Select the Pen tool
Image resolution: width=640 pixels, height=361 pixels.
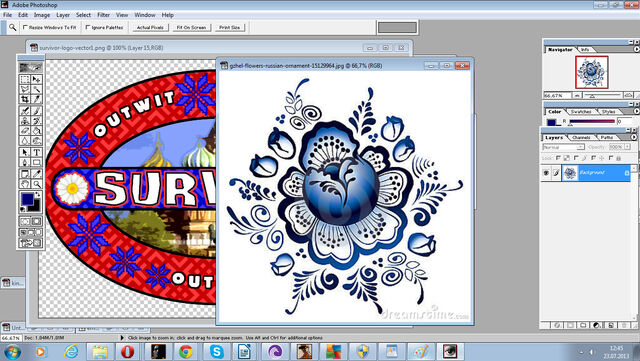[x=25, y=162]
